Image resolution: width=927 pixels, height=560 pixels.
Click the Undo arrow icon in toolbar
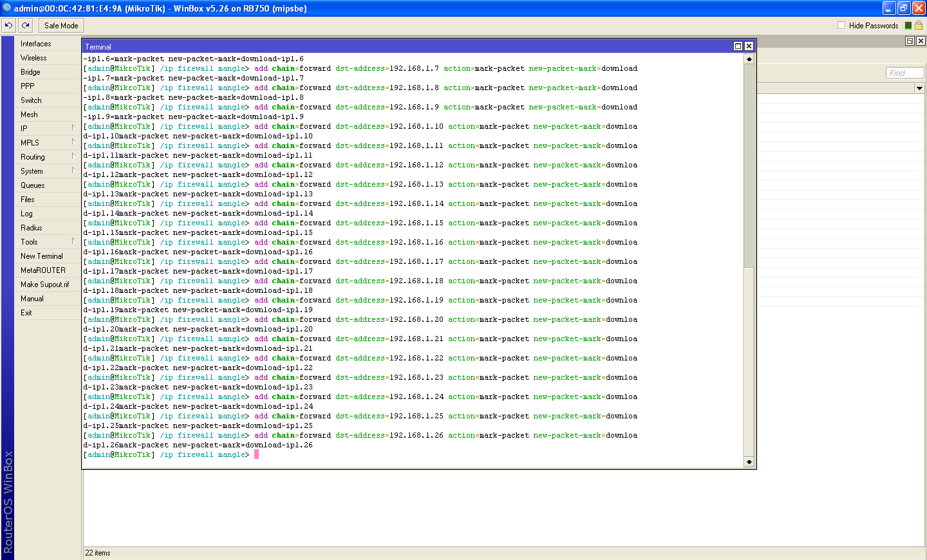click(x=8, y=26)
